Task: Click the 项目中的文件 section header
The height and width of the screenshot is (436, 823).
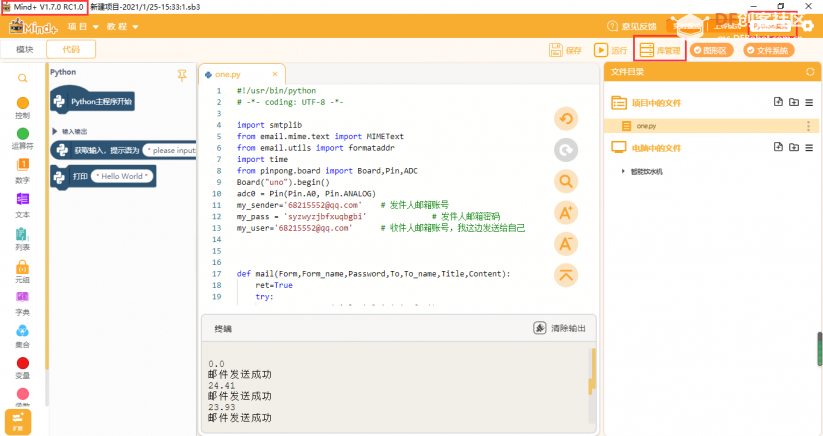Action: [x=656, y=103]
